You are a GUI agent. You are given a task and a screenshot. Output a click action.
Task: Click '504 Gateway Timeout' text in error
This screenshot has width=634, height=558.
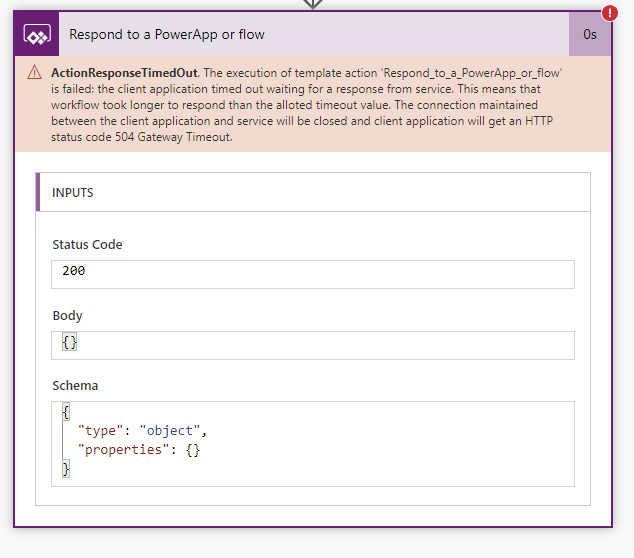pos(173,137)
